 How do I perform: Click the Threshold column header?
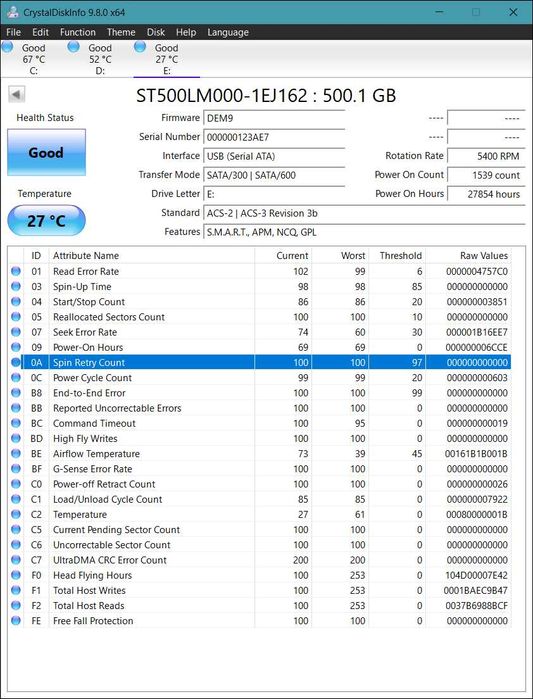pyautogui.click(x=398, y=255)
